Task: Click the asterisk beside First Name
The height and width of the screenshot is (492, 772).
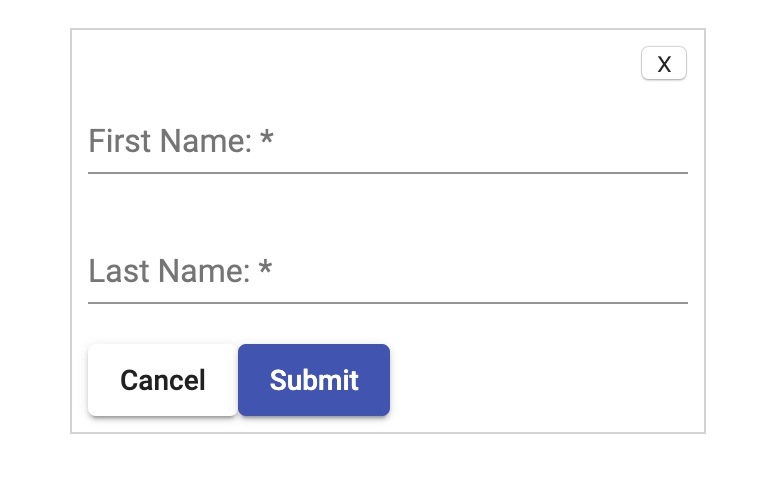Action: click(266, 136)
